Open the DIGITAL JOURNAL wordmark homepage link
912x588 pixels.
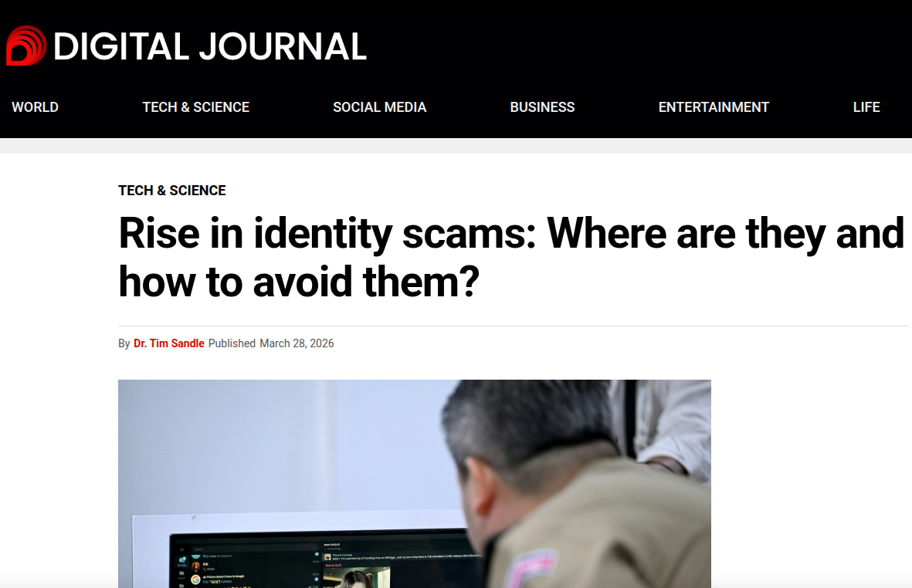tap(210, 46)
